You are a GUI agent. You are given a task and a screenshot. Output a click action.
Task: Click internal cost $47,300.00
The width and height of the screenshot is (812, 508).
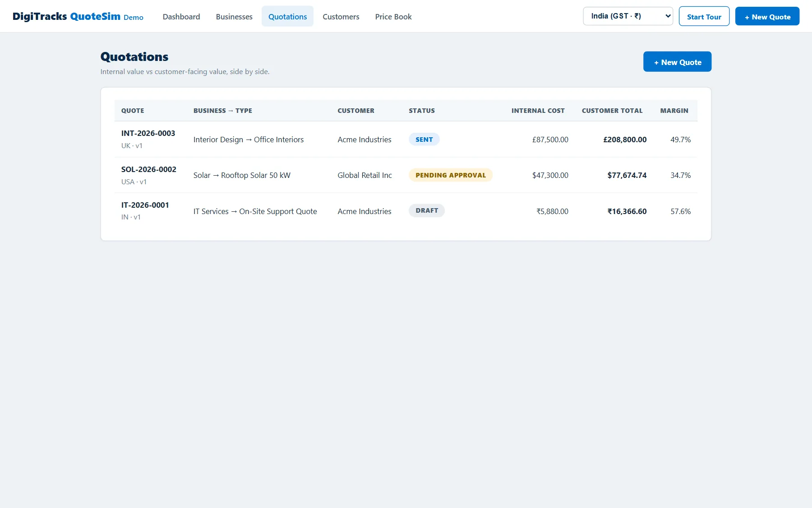550,175
